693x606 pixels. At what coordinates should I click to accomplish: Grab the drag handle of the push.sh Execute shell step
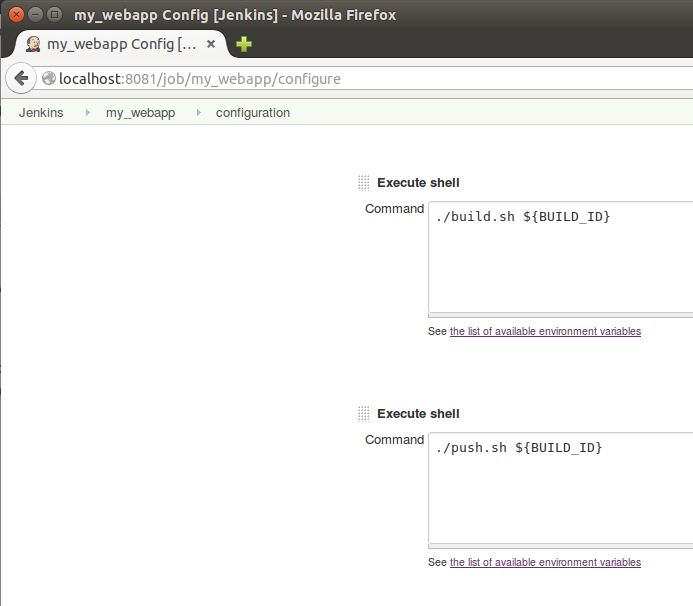pyautogui.click(x=363, y=414)
